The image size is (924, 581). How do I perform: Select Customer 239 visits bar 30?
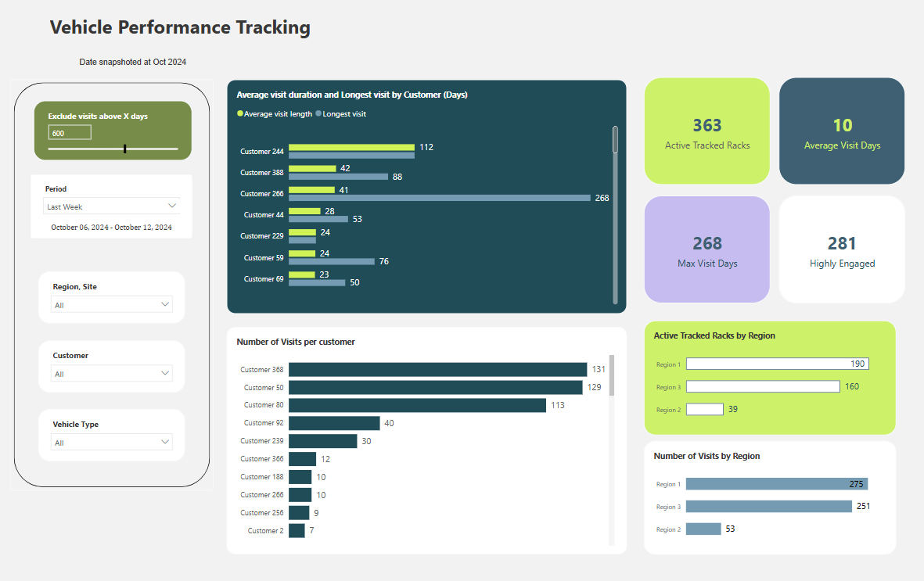[x=323, y=441]
